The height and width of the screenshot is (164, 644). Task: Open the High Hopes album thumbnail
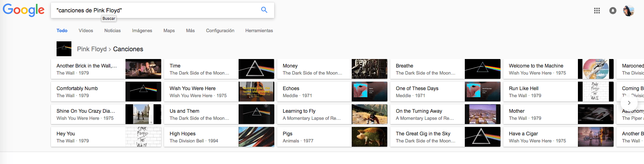[256, 137]
